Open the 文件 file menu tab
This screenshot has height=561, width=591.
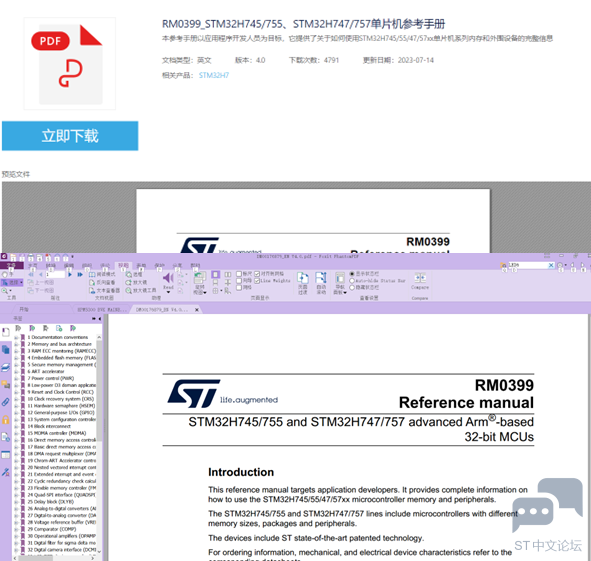pos(11,265)
